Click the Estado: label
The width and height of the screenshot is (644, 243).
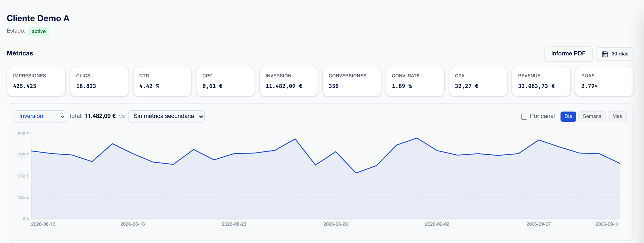point(16,31)
